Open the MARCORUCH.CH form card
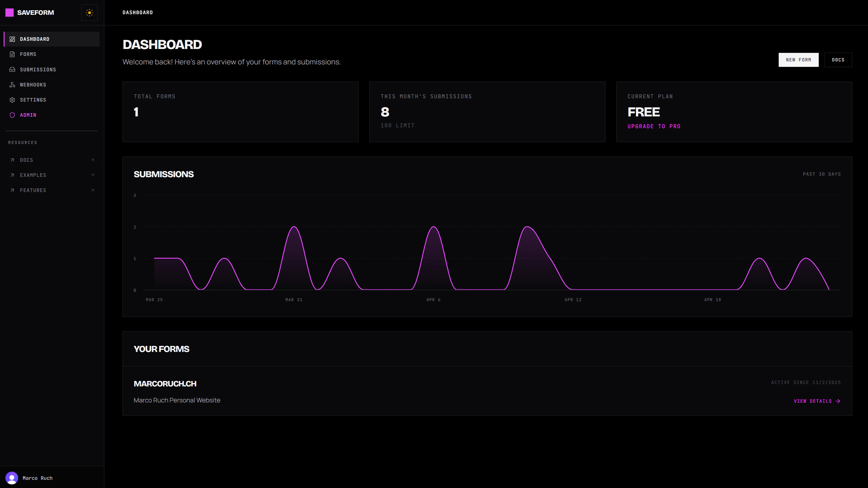This screenshot has height=488, width=868. point(165,383)
